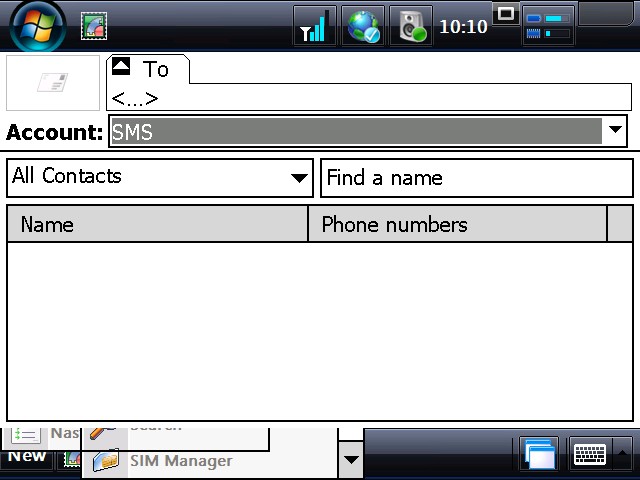Open the cascaded windows task switcher icon
Screen dimensions: 640x480
click(x=540, y=454)
